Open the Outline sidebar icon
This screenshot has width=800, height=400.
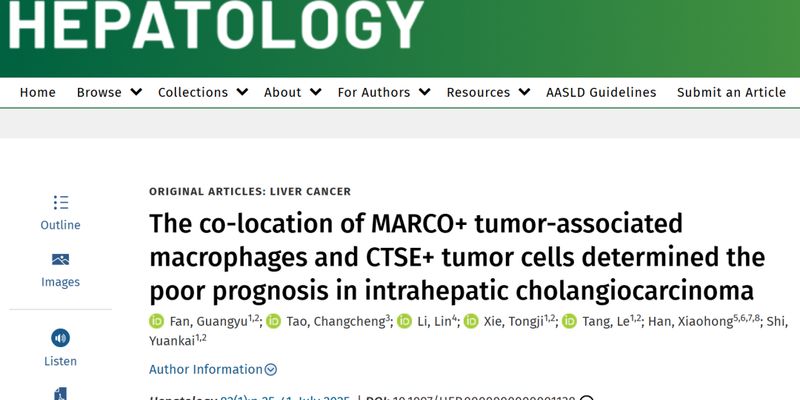tap(60, 203)
